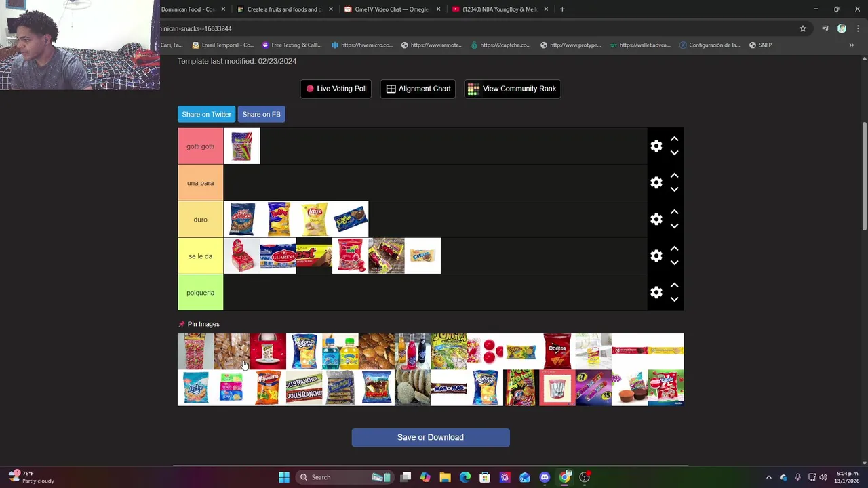Screen dimensions: 868x488
Task: Open settings gear for una para tier
Action: point(656,183)
